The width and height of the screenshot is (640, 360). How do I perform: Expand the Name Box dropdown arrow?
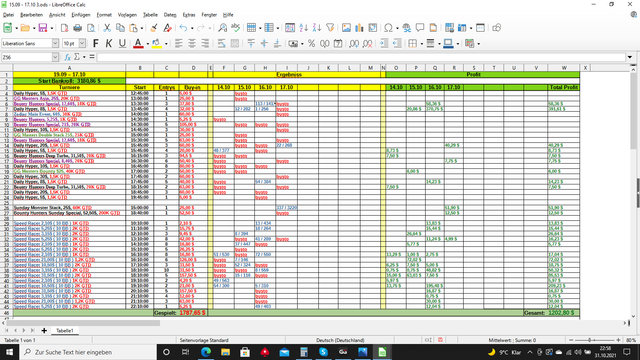[x=55, y=57]
